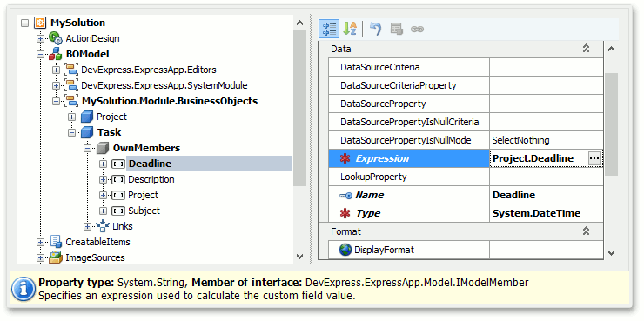The image size is (644, 321).
Task: Click the CreatableItems document icon
Action: click(56, 242)
